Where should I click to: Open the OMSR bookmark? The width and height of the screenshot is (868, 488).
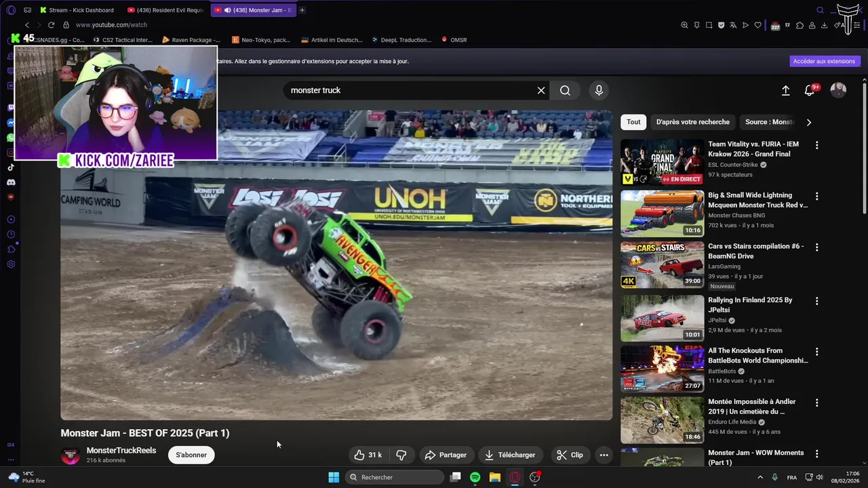click(454, 40)
